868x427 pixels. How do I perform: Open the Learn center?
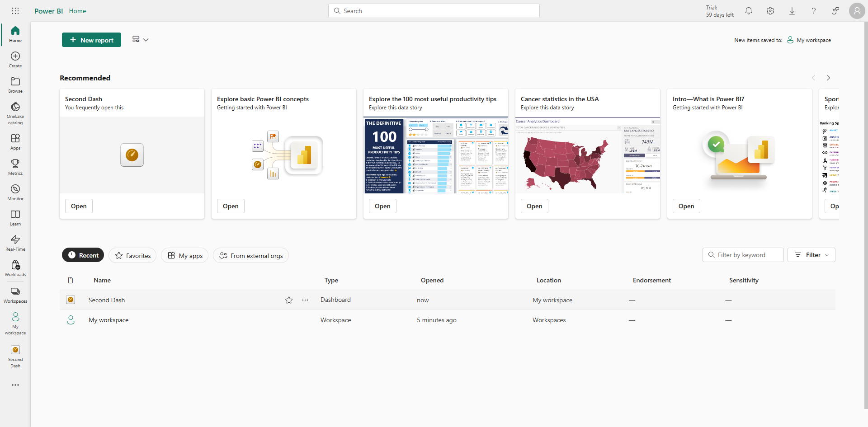point(15,217)
